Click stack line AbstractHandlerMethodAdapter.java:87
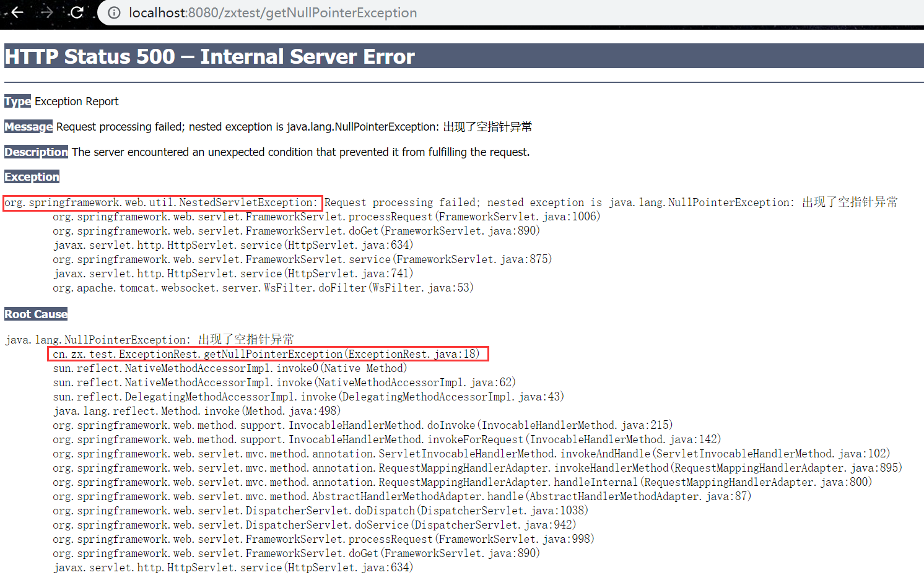 (402, 496)
